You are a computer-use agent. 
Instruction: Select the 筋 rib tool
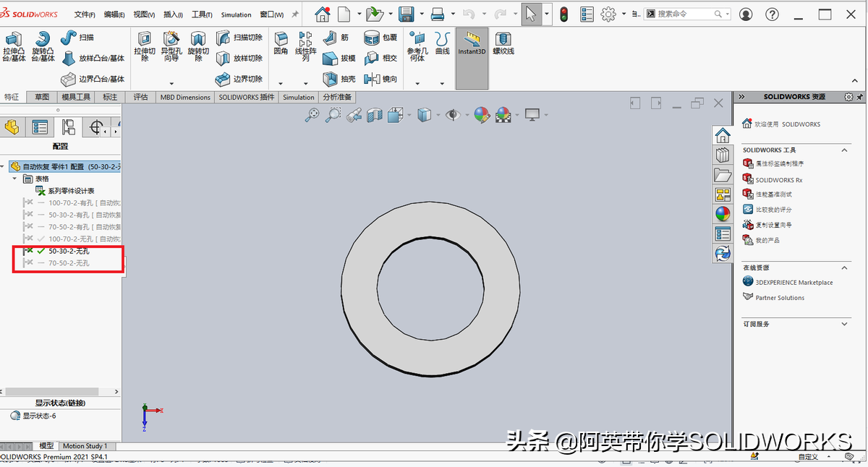336,38
